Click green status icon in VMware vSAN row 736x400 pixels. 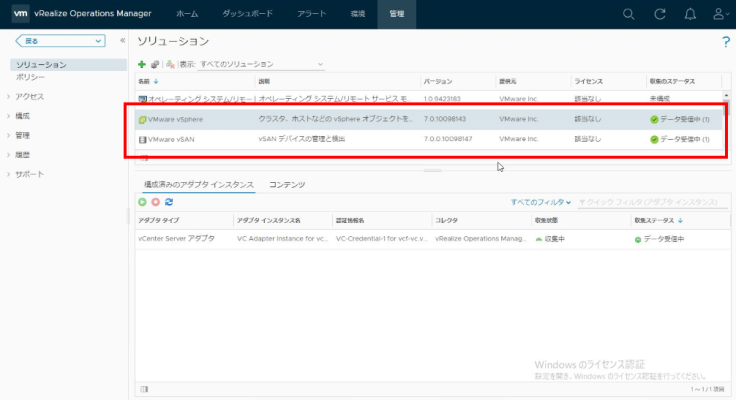pos(654,139)
